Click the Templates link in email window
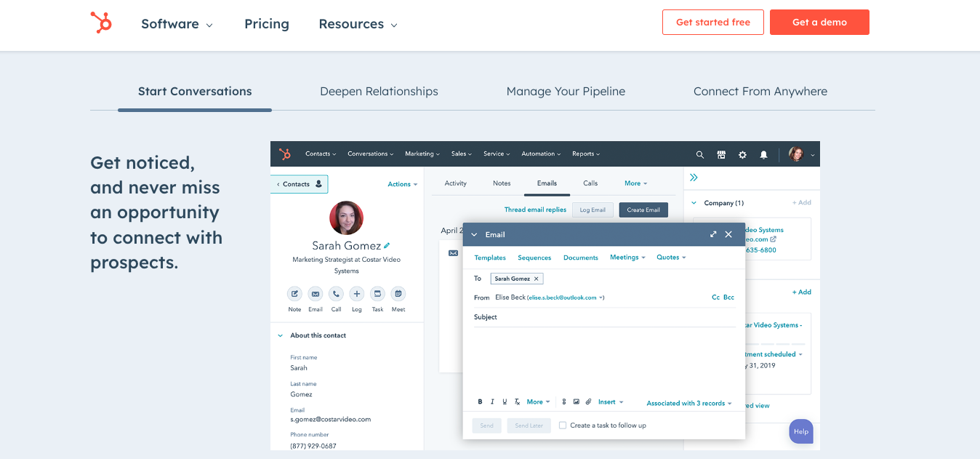Screen dimensions: 980x459 point(490,258)
